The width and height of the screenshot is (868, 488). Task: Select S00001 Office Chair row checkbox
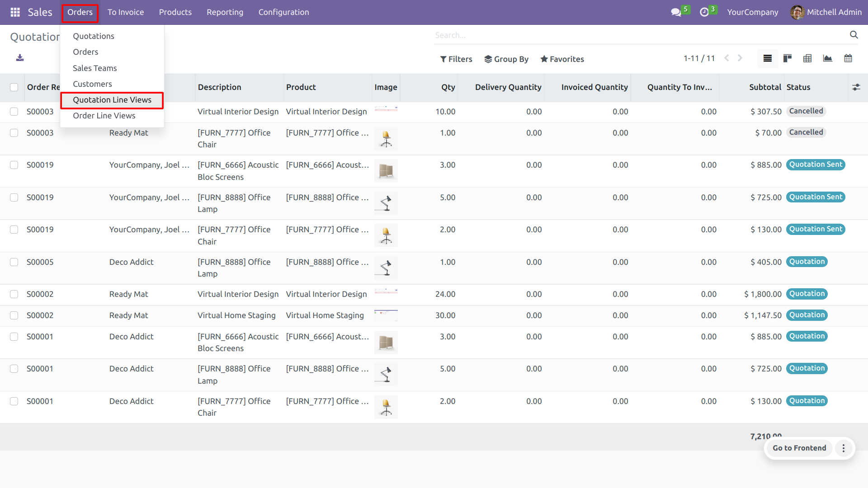click(14, 401)
